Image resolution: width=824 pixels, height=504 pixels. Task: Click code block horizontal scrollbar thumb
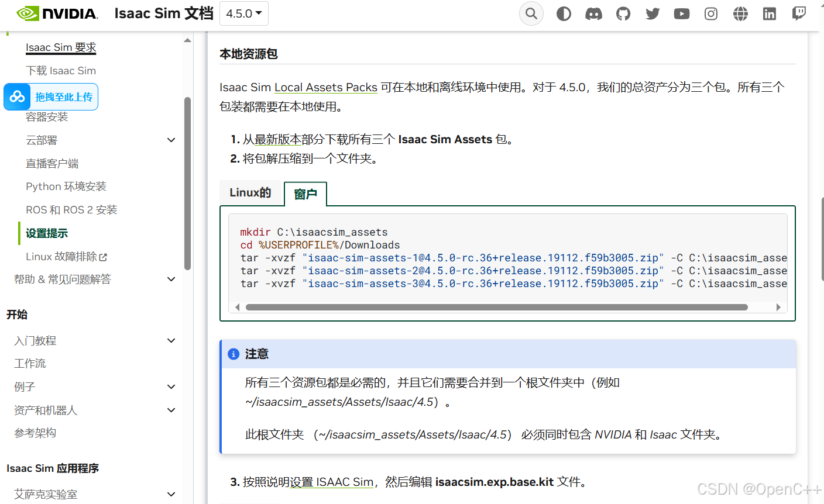(497, 308)
